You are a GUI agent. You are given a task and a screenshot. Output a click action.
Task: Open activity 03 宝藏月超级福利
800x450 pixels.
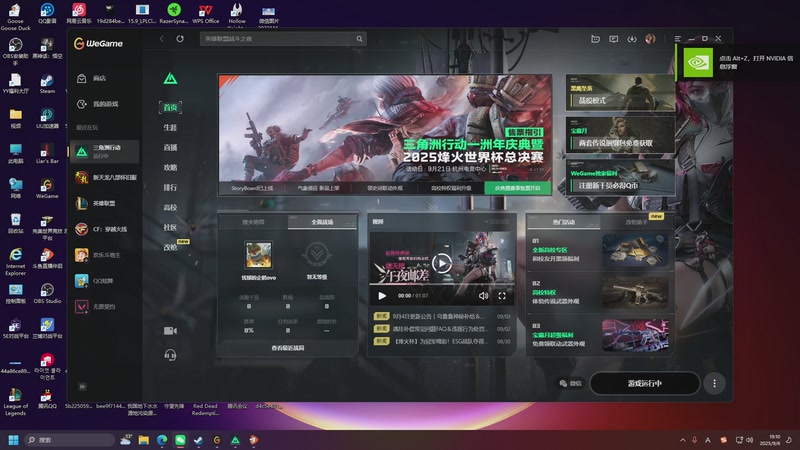(600, 335)
